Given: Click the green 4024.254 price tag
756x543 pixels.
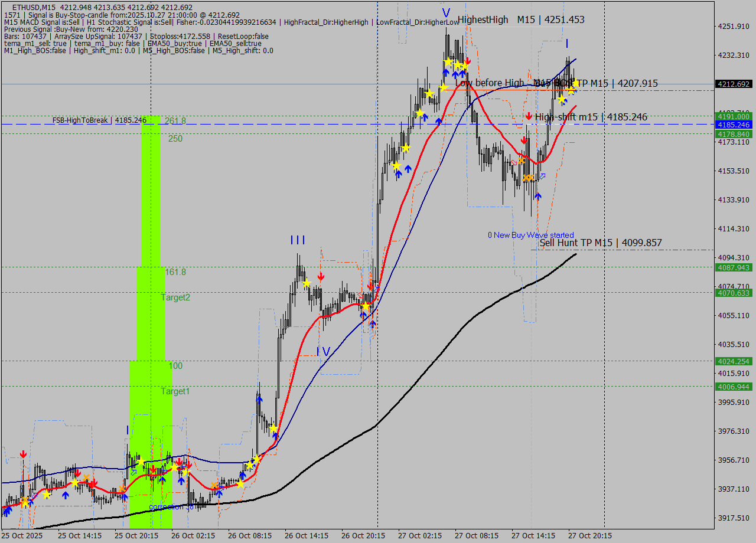Looking at the screenshot, I should point(733,361).
